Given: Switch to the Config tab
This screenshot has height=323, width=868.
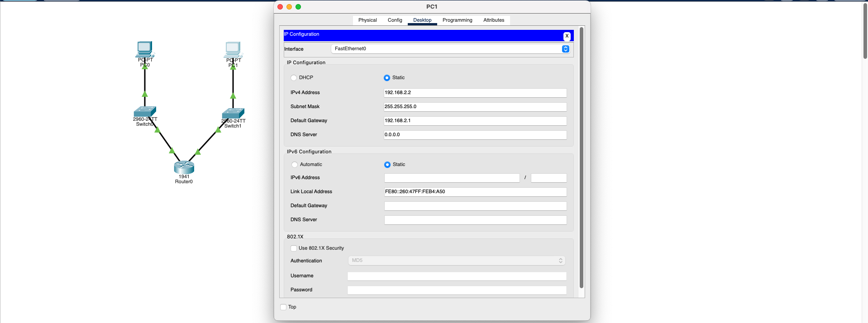Looking at the screenshot, I should pos(395,20).
